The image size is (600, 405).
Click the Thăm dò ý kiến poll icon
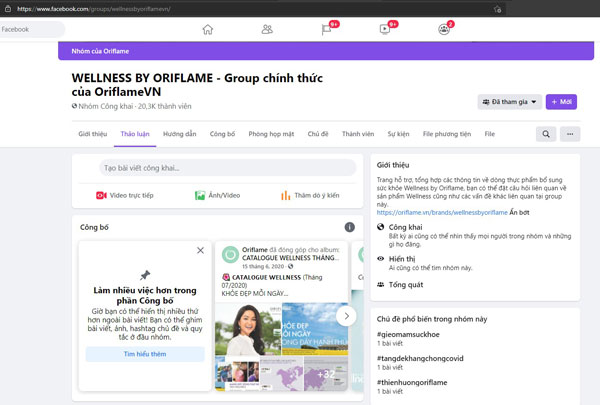point(285,195)
